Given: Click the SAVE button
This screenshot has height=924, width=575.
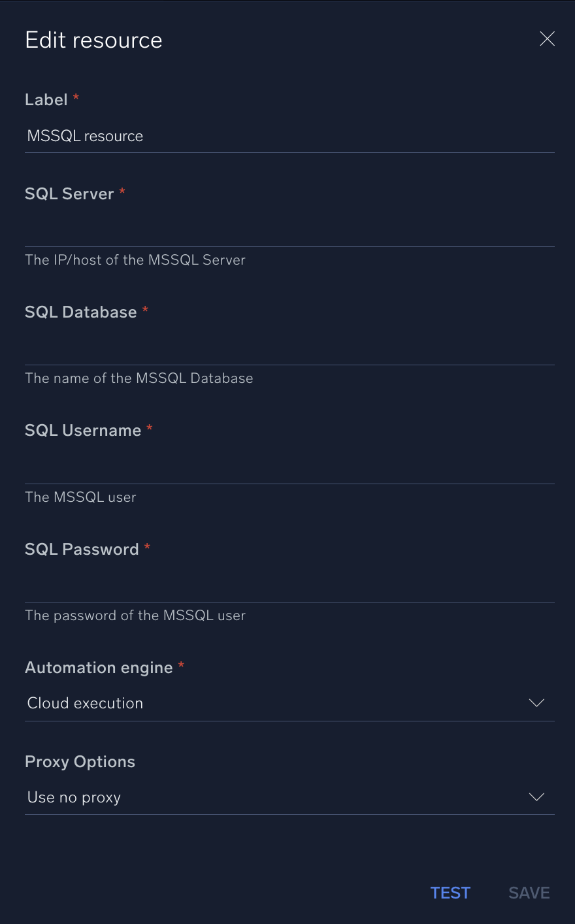Looking at the screenshot, I should (x=529, y=893).
